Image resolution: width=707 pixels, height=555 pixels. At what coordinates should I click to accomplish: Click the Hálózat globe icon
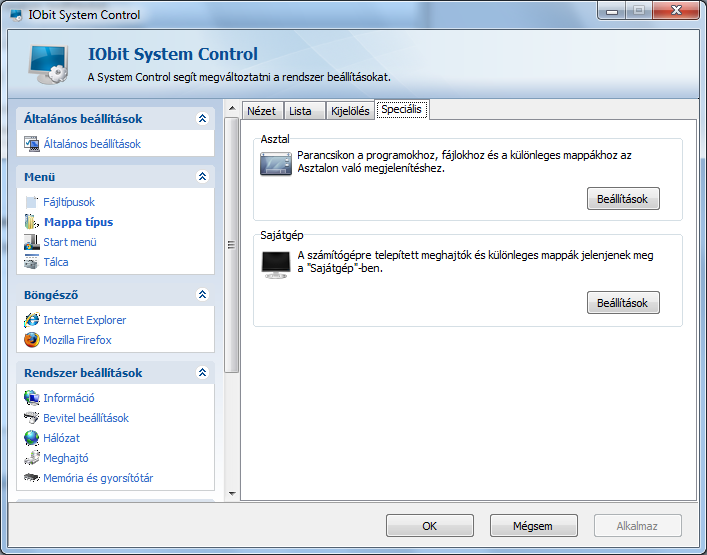(x=32, y=438)
